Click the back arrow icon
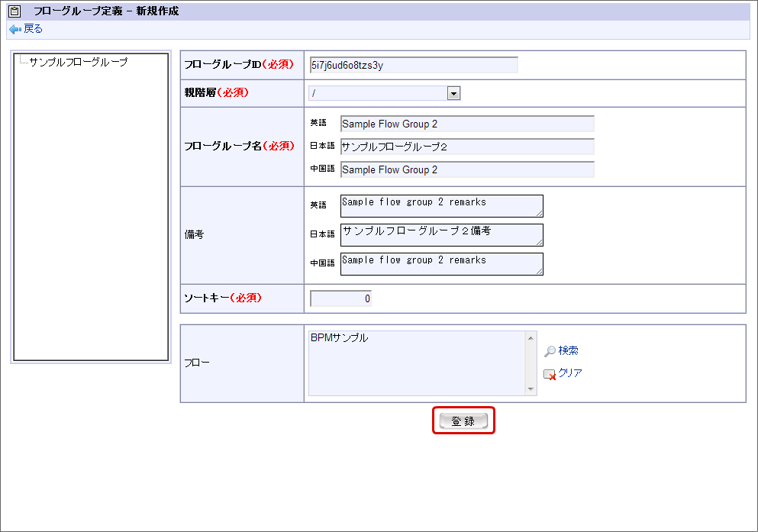The width and height of the screenshot is (758, 532). coord(15,29)
